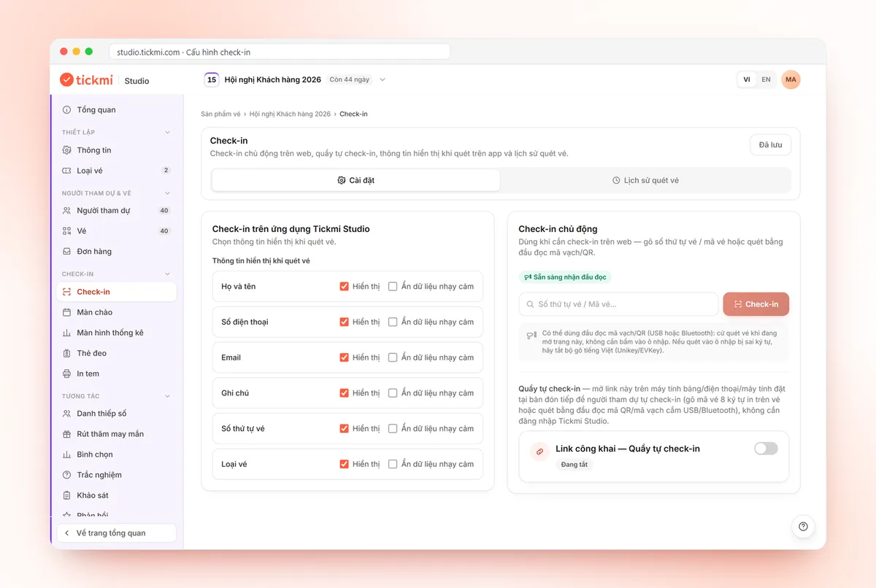The height and width of the screenshot is (588, 876).
Task: Collapse the THIẾT LẬP sidebar section
Action: (x=167, y=132)
